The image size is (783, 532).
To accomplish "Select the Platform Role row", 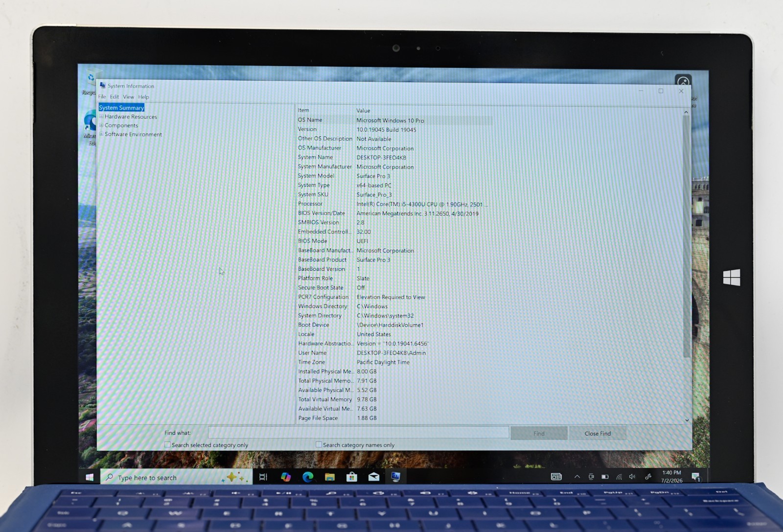I will tap(394, 278).
